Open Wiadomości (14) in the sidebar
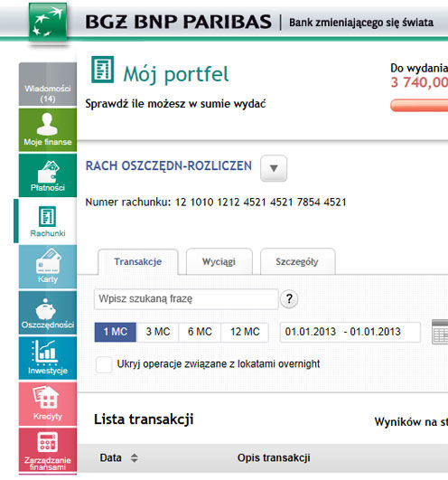448x480 pixels. pyautogui.click(x=48, y=84)
